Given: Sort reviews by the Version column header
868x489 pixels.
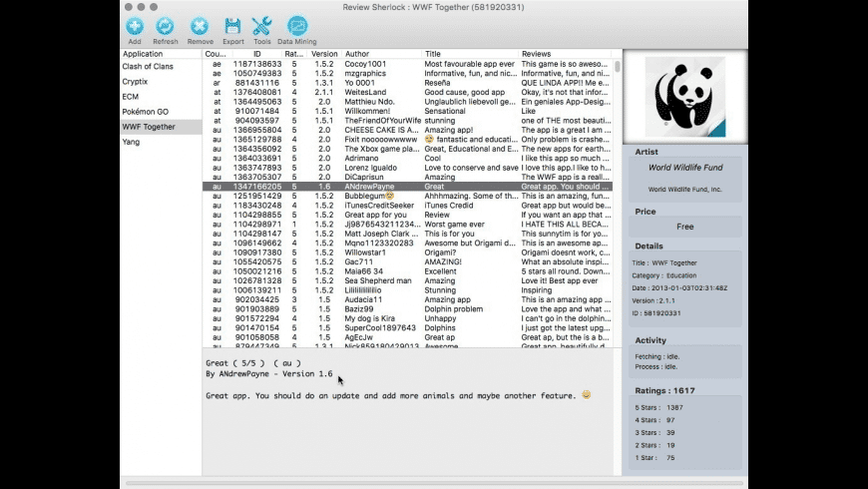Looking at the screenshot, I should click(324, 54).
